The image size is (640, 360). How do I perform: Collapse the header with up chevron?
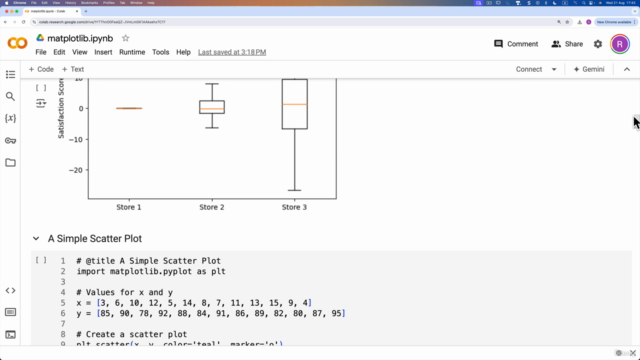coord(627,69)
